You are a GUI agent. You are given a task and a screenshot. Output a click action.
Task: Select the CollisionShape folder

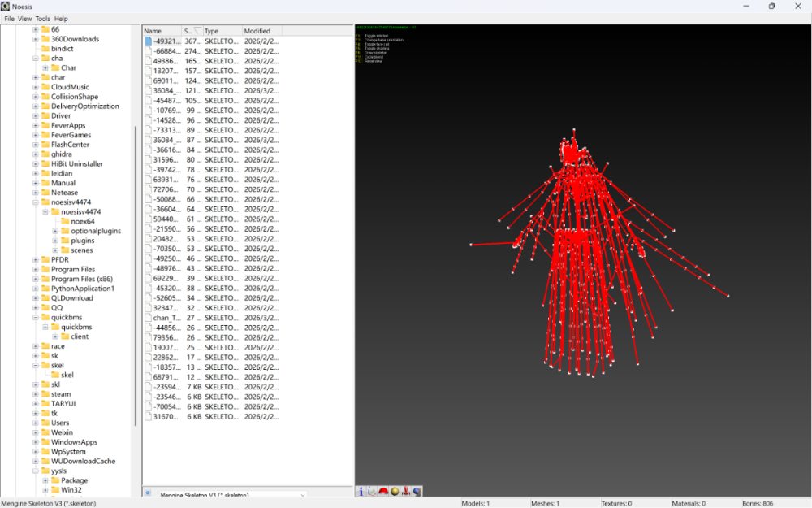(x=75, y=97)
